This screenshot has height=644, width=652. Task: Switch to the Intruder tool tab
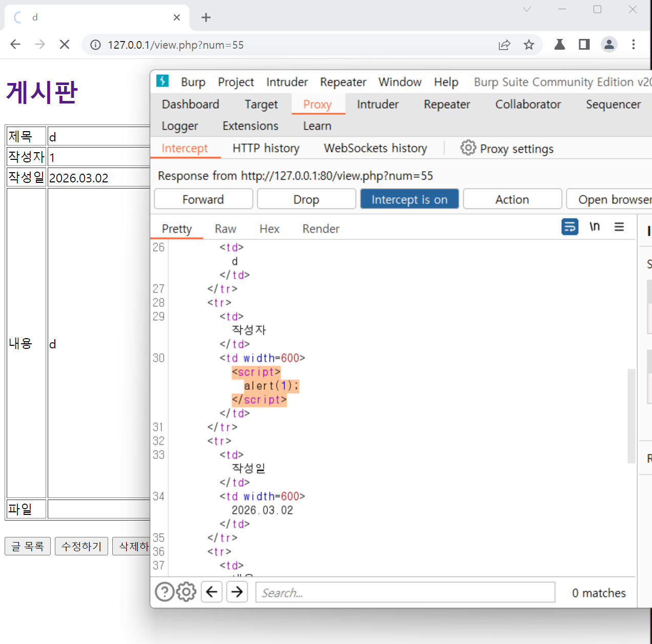point(378,104)
